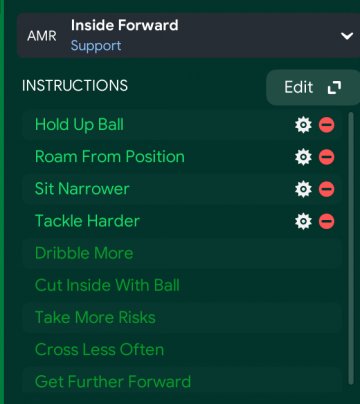
Task: Click the Support duty label
Action: 96,46
